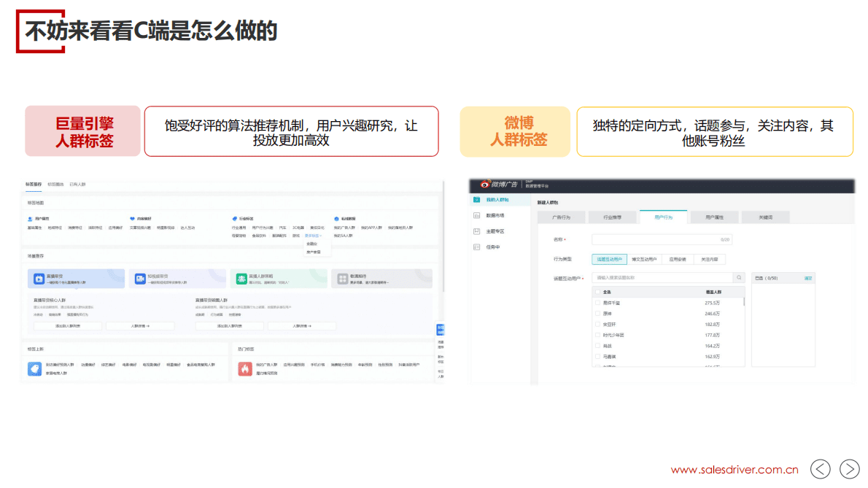Click the magnifier icon in topic search
868x488 pixels.
pos(739,277)
